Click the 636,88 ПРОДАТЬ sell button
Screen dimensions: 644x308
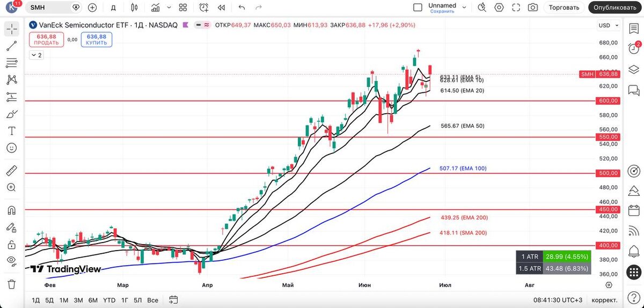point(46,40)
